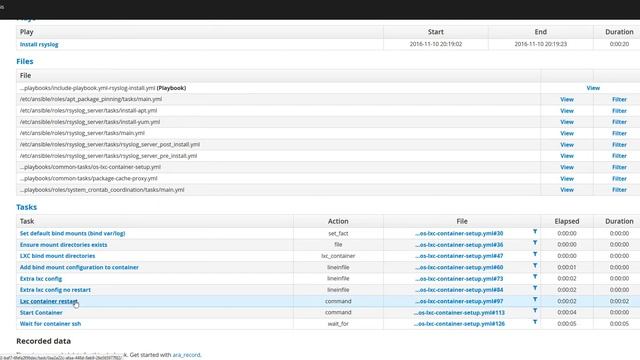The width and height of the screenshot is (640, 360).
Task: View the rsyslog_server install-yum.yml file
Action: [x=567, y=122]
